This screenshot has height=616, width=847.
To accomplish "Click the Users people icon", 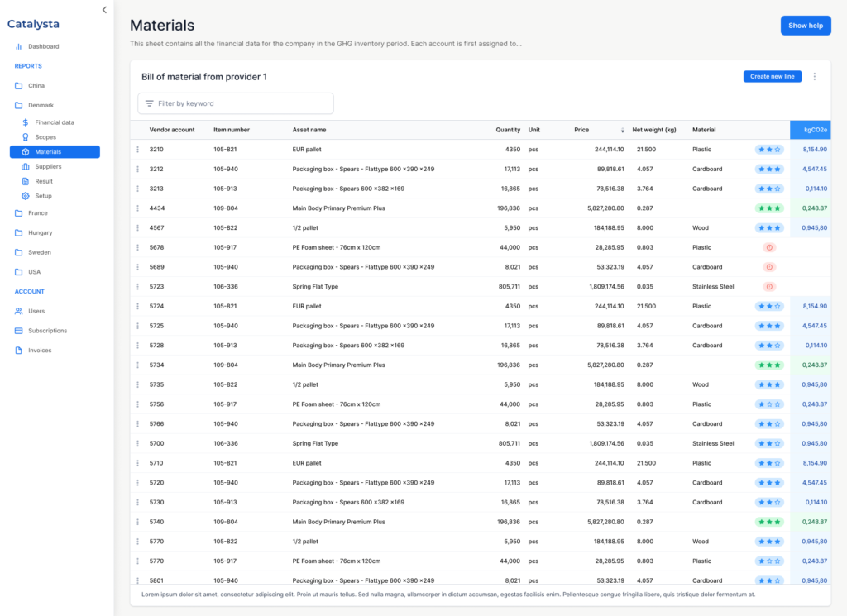I will [19, 311].
